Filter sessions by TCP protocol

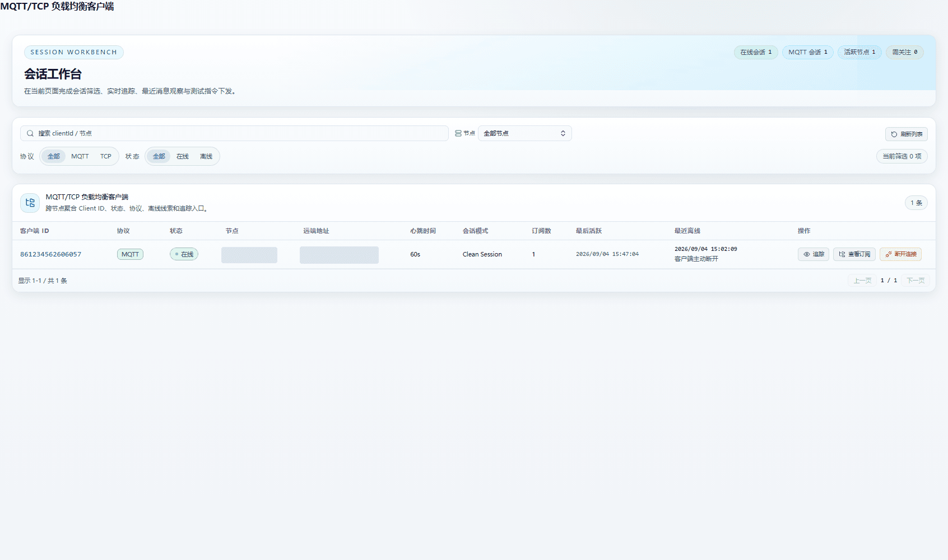tap(106, 156)
